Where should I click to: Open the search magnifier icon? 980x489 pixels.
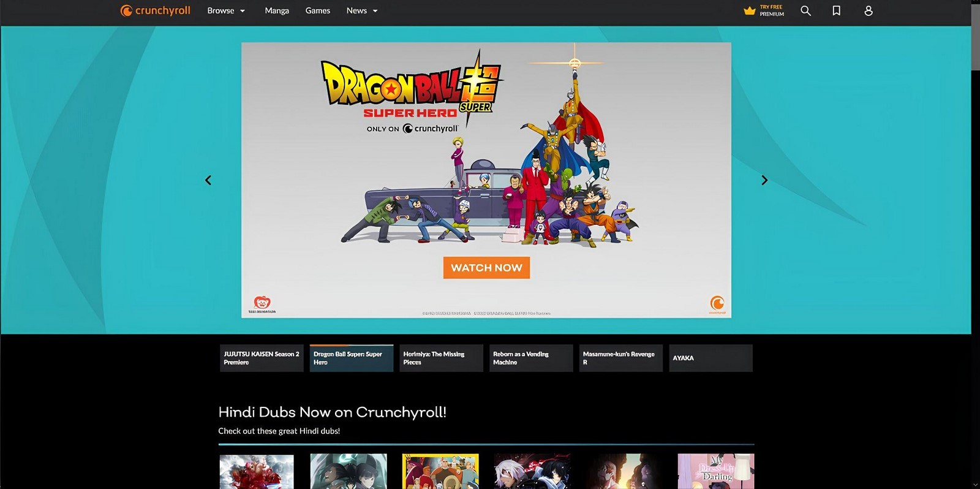pos(805,10)
